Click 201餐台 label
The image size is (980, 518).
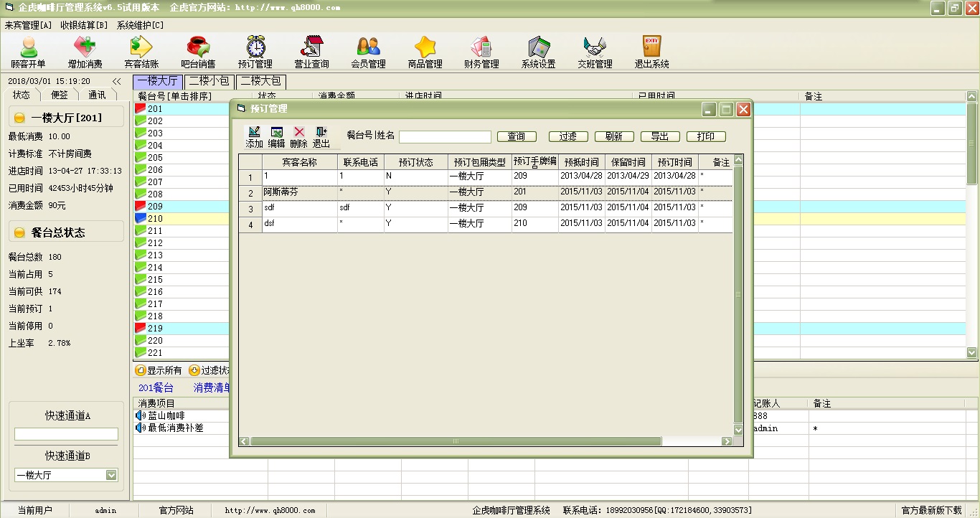click(x=156, y=387)
